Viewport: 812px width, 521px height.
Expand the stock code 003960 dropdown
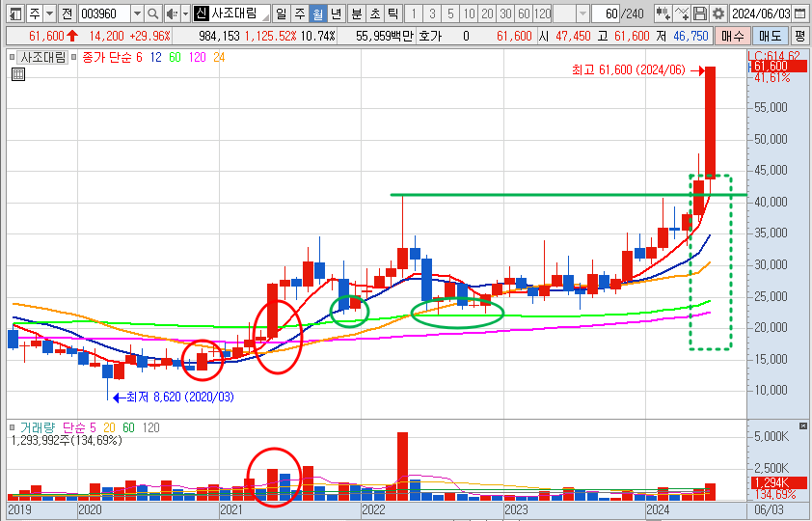pos(137,14)
